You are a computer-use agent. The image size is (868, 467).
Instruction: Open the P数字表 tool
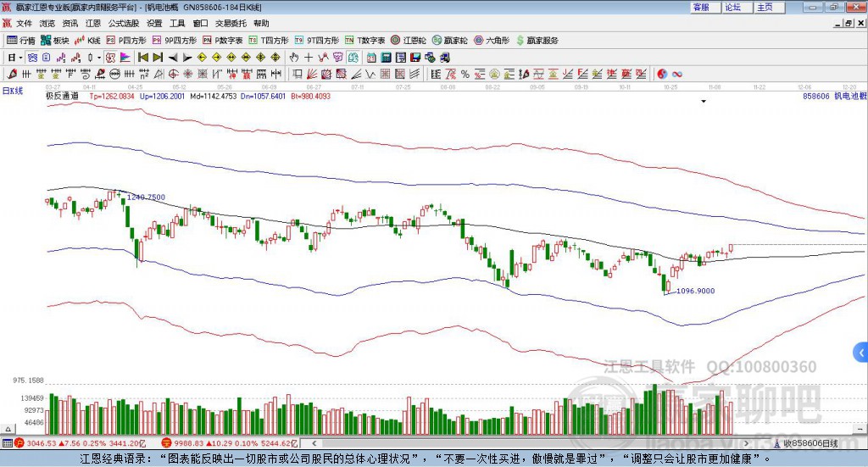223,41
